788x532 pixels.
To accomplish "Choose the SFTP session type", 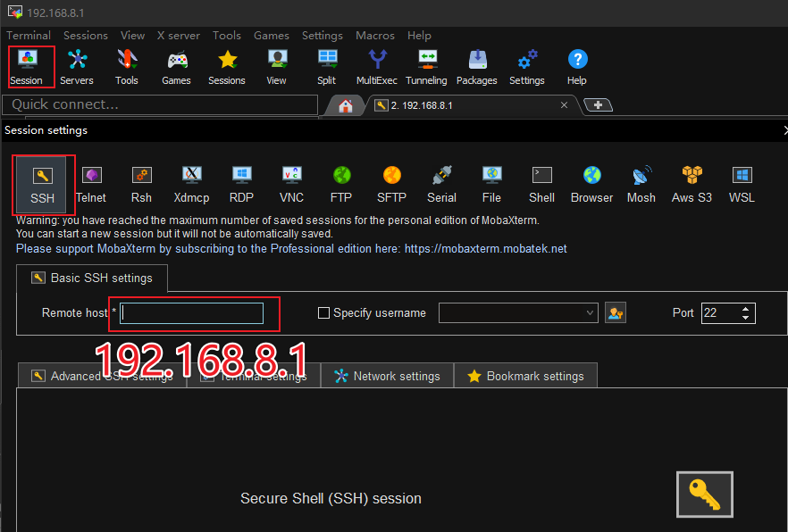I will 391,185.
